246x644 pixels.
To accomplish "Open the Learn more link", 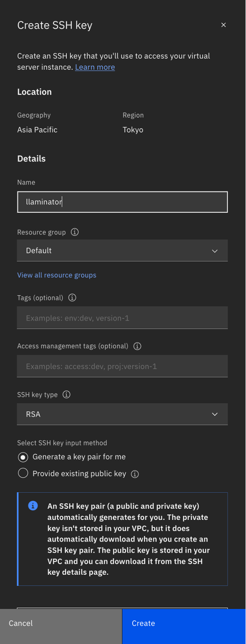I will [x=95, y=67].
